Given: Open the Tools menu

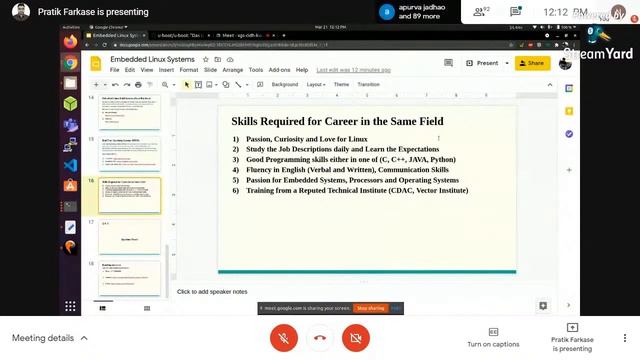Looking at the screenshot, I should (256, 70).
